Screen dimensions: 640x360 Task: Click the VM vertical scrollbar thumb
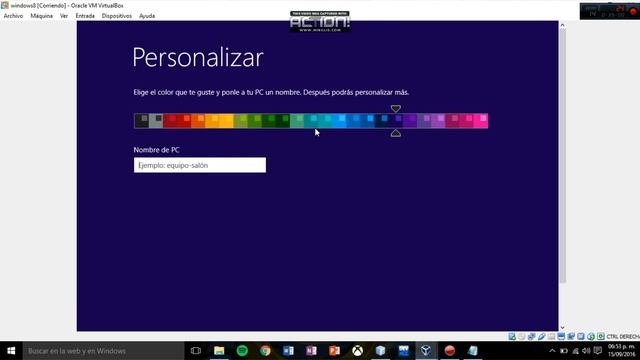562,156
